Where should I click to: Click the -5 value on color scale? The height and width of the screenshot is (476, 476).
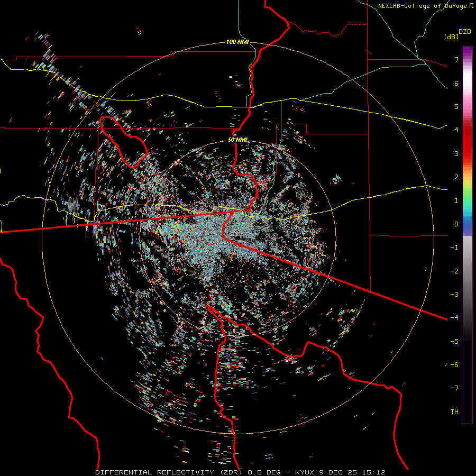[x=454, y=341]
